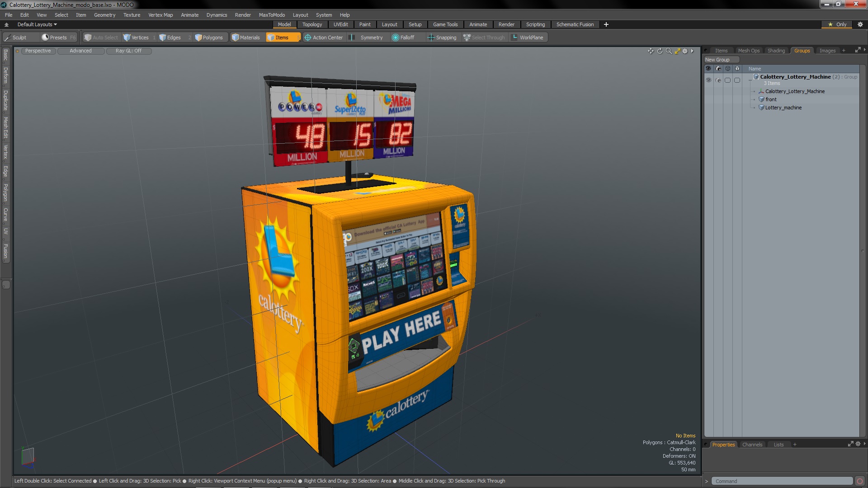The image size is (868, 488).
Task: Open the Ray GL: Off dropdown
Action: click(128, 51)
